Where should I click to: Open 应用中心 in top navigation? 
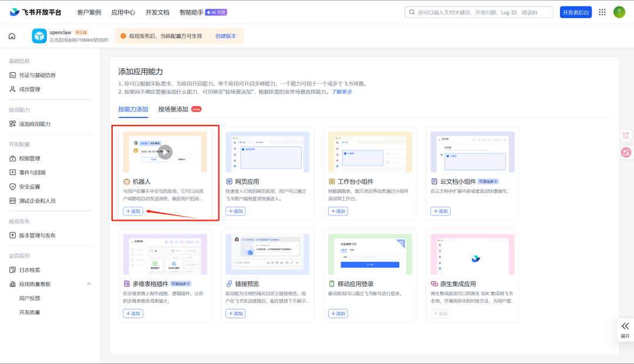point(123,12)
